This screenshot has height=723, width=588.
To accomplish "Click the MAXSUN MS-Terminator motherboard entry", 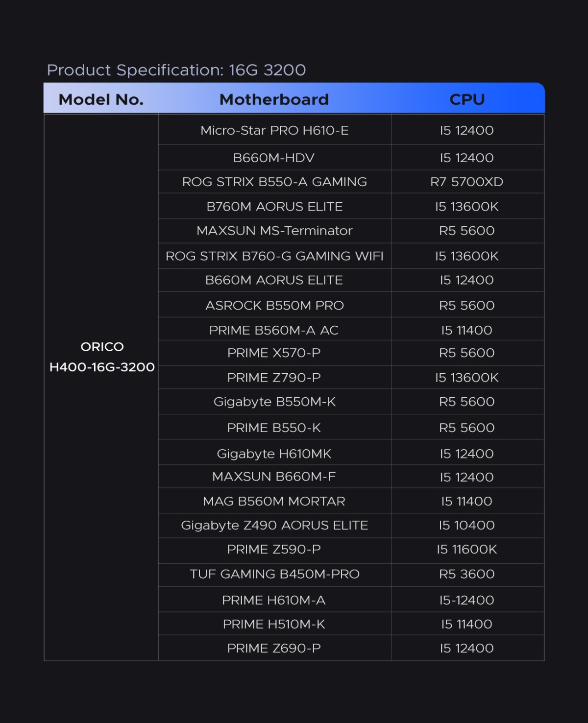I will click(x=274, y=231).
